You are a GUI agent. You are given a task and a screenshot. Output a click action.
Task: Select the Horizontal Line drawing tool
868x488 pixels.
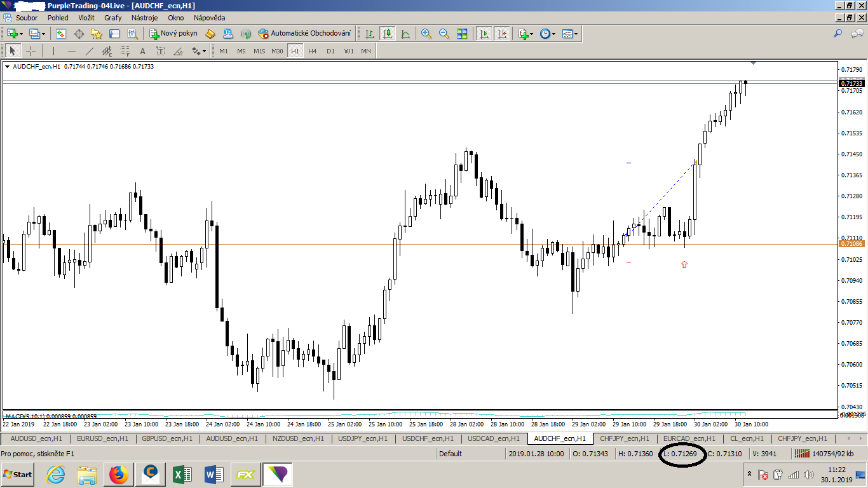point(71,51)
